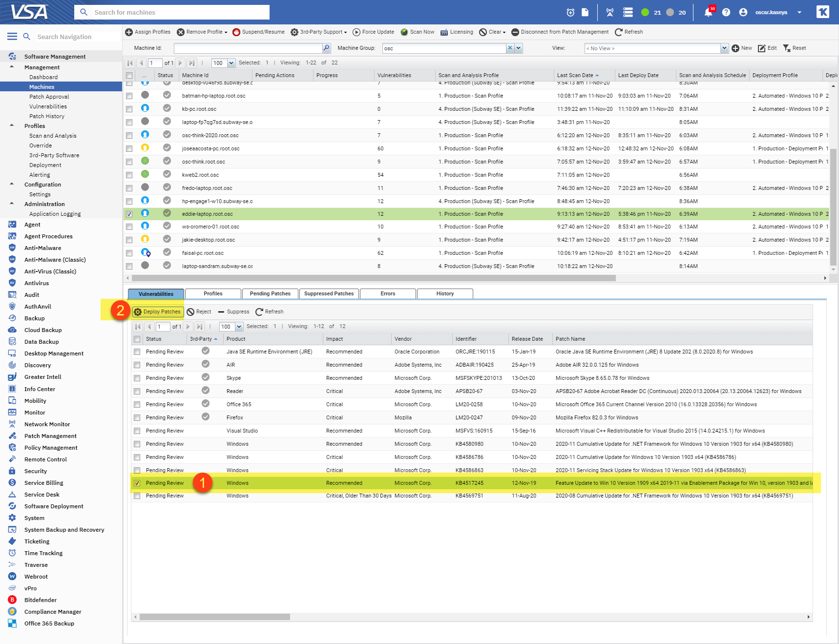The image size is (839, 644).
Task: Check the faisal-pc.root.osc row checkbox
Action: click(129, 253)
